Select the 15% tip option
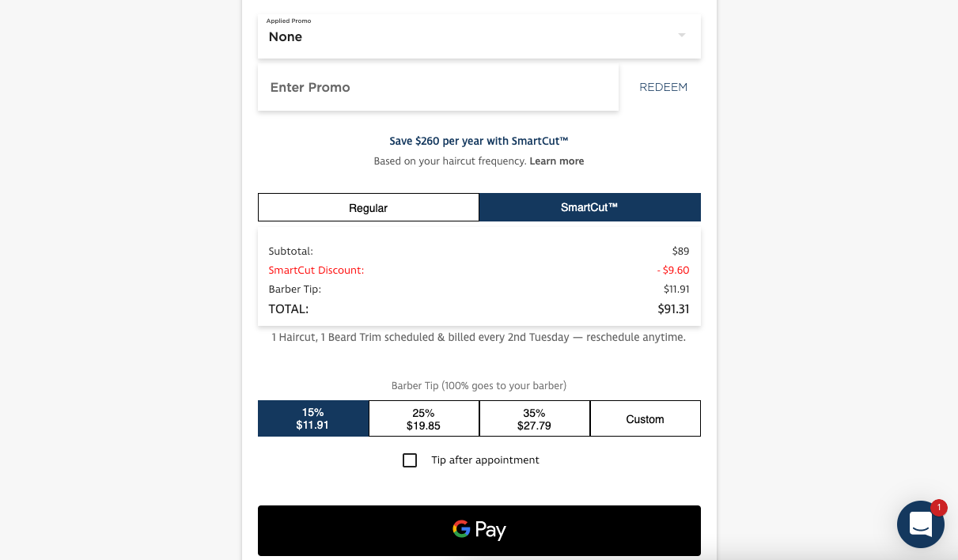958x560 pixels. 313,418
